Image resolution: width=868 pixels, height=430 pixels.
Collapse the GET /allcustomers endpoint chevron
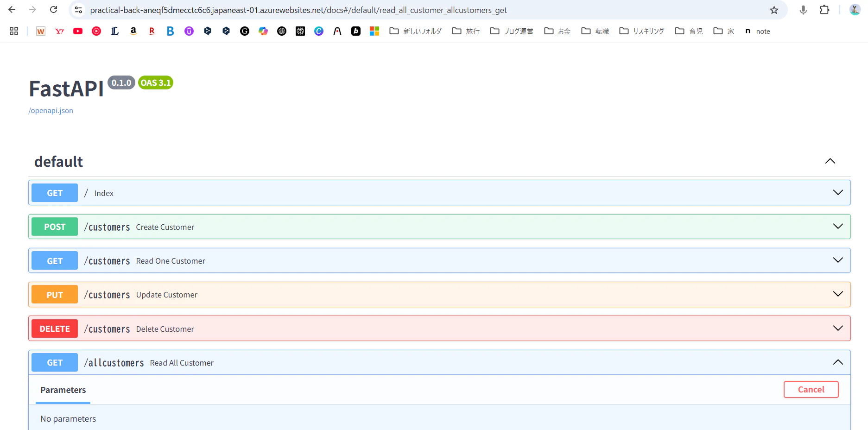838,362
